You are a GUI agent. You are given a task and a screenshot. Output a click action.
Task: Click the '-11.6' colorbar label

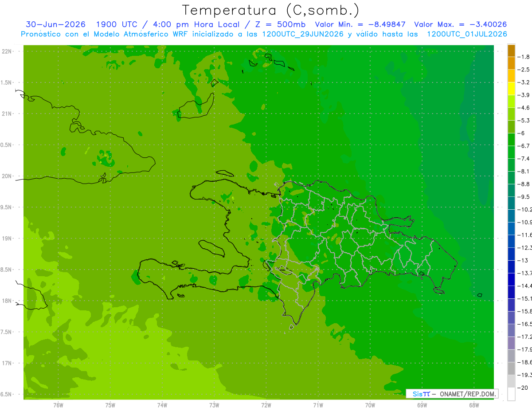[525, 235]
